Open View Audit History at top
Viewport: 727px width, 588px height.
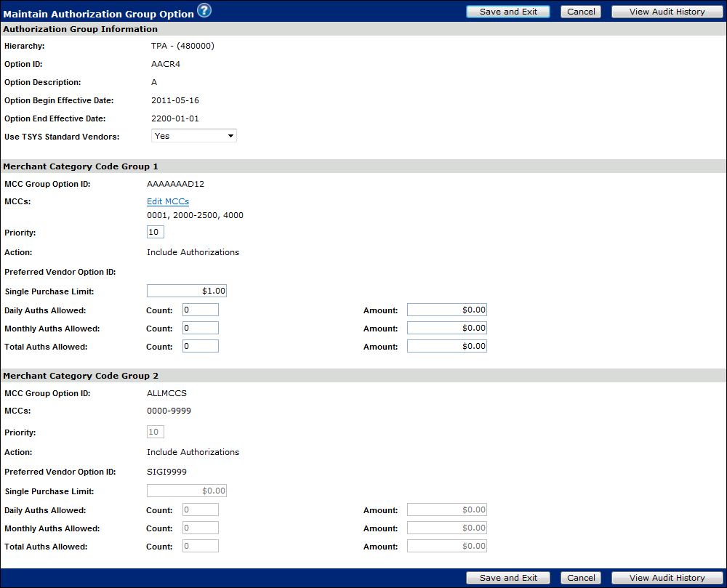pyautogui.click(x=667, y=12)
